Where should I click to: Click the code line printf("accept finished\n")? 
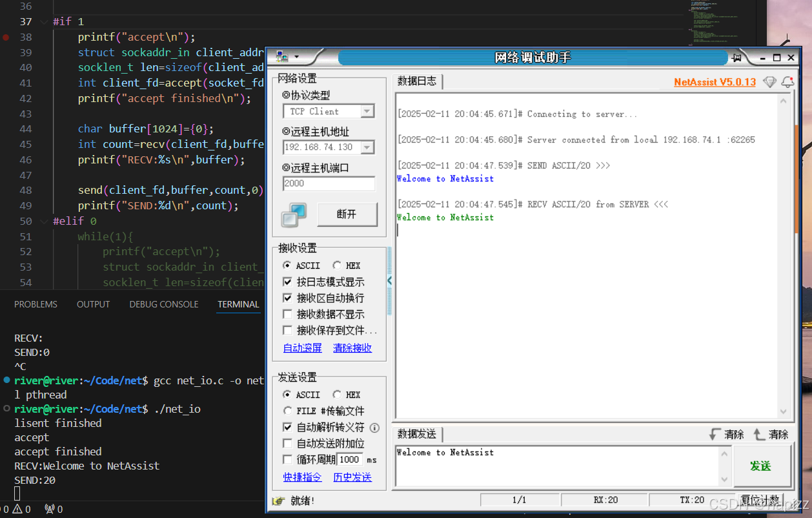165,98
